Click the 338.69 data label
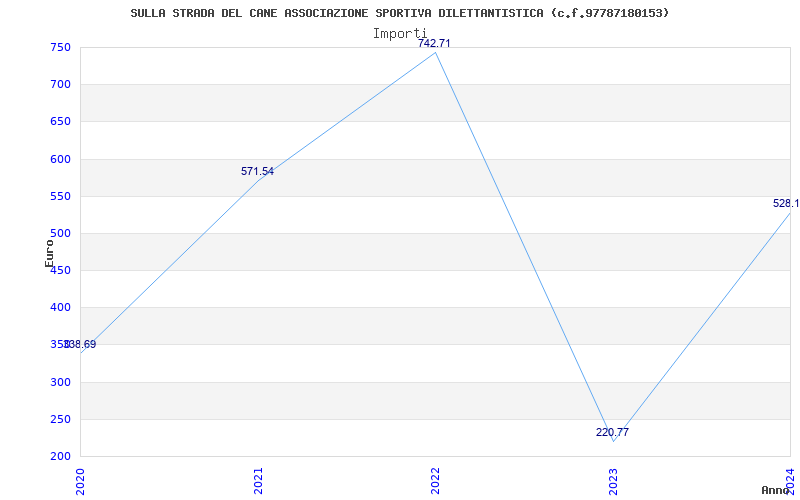 (x=80, y=344)
